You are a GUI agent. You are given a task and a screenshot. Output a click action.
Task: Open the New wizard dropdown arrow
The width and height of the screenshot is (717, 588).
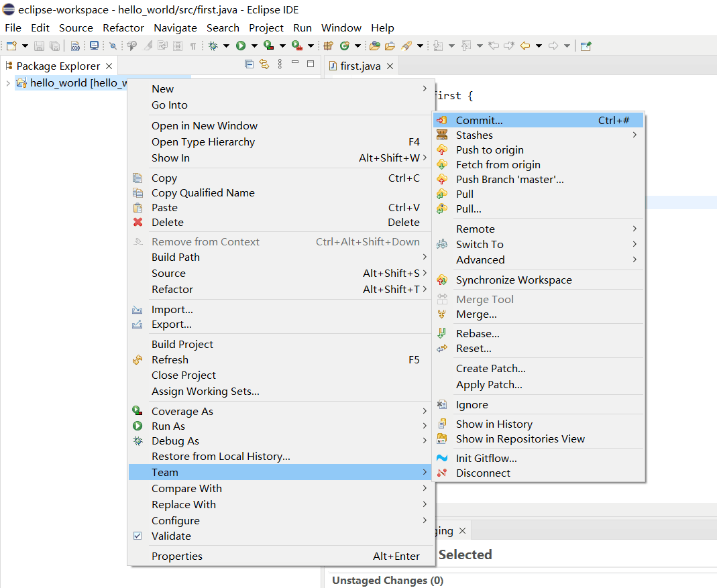point(25,46)
